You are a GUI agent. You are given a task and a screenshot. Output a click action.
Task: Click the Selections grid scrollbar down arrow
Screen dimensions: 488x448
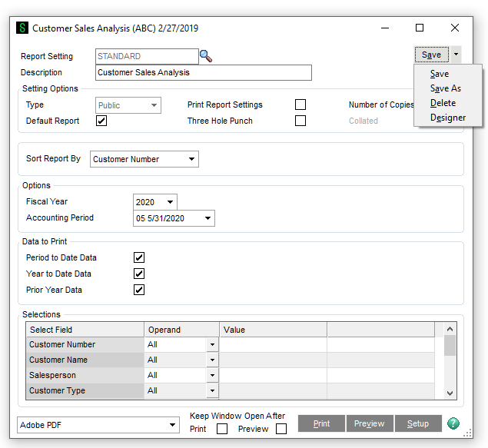450,393
